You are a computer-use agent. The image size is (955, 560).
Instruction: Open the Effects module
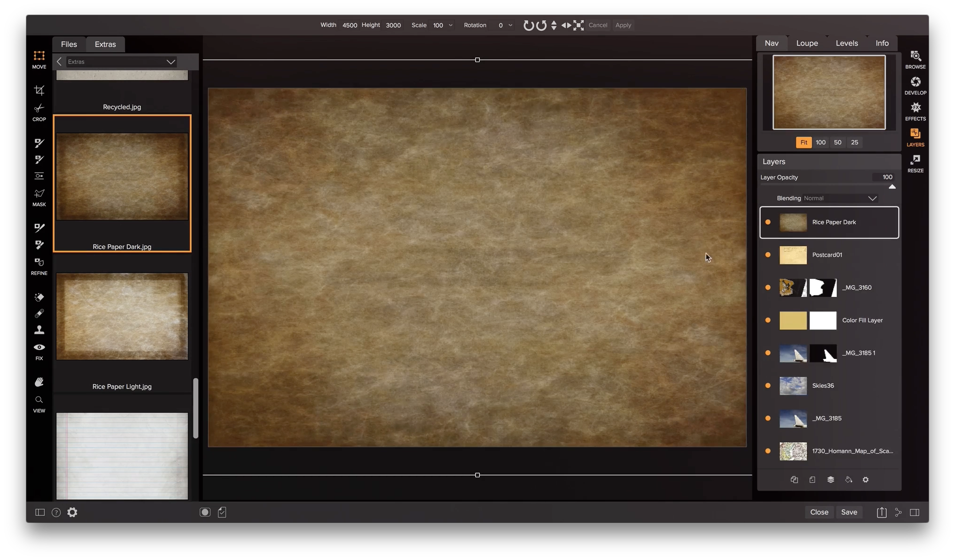coord(915,112)
